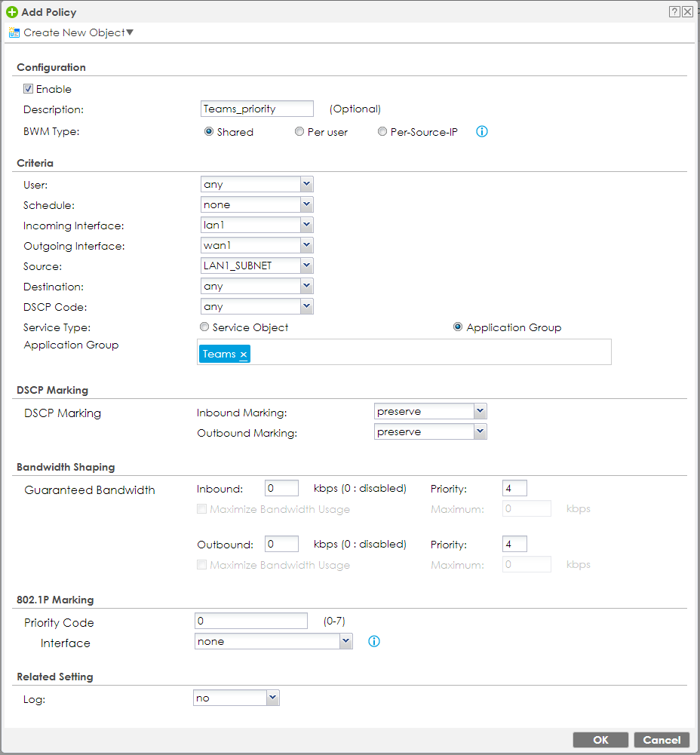Click the help question mark icon
The height and width of the screenshot is (755, 700).
674,12
